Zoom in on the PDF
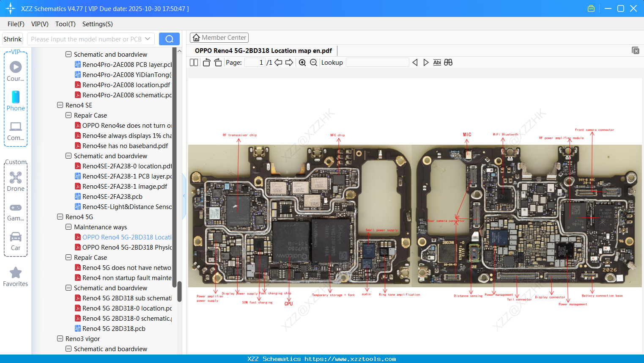 [302, 63]
